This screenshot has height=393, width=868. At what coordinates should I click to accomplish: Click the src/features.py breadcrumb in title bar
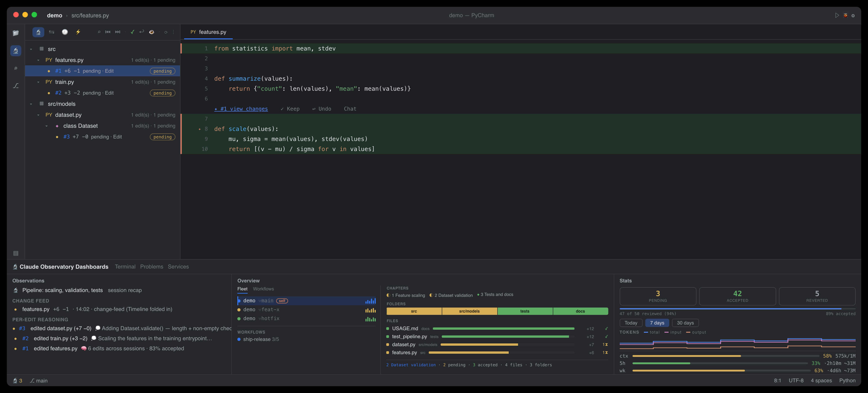tap(90, 16)
